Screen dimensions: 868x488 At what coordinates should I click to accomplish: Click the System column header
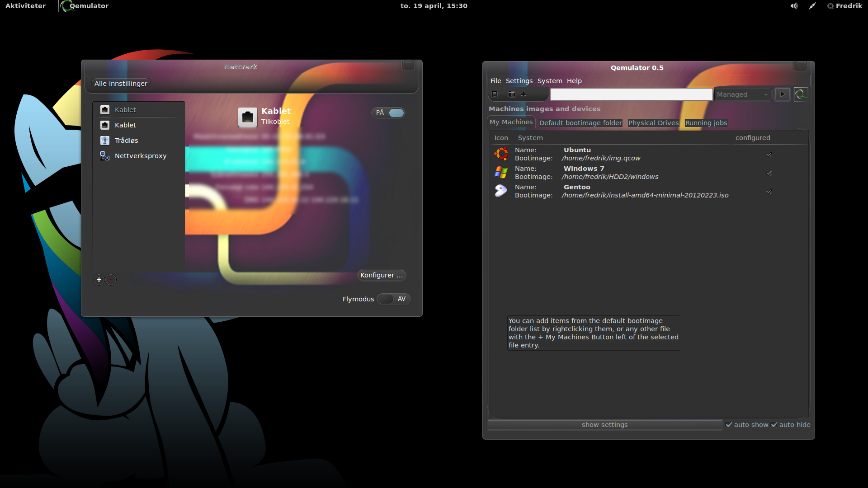point(530,138)
